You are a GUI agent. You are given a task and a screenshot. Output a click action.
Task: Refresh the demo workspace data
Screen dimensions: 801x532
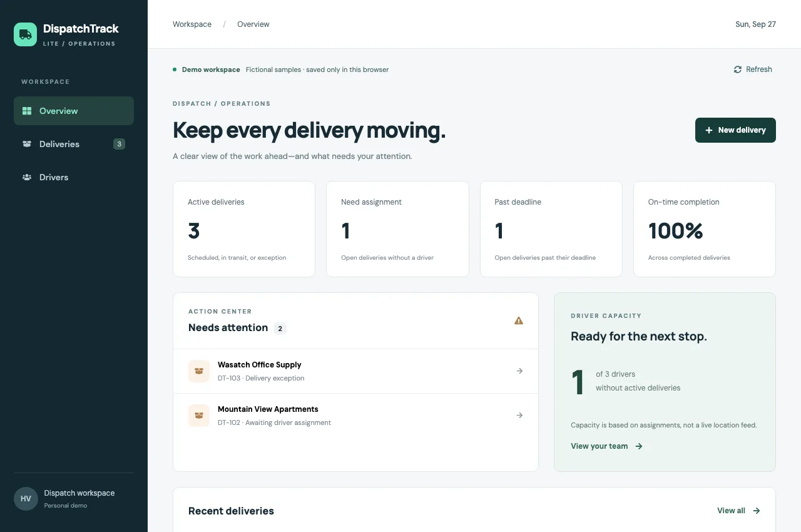(753, 69)
